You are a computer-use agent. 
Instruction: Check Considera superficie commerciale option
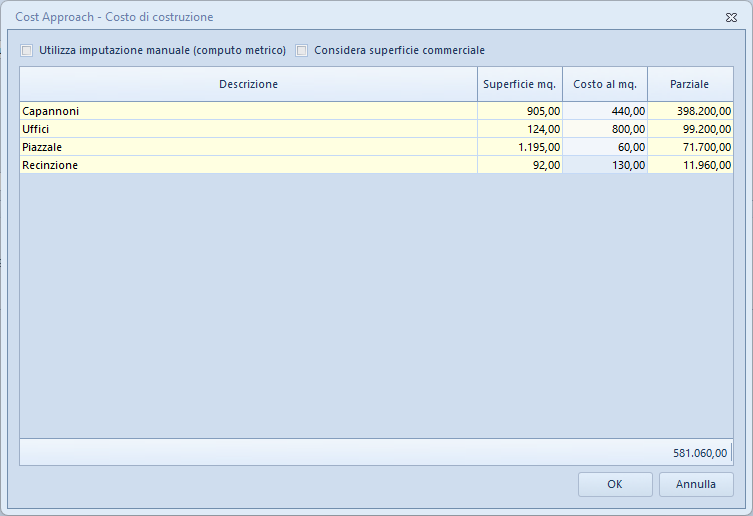[302, 50]
